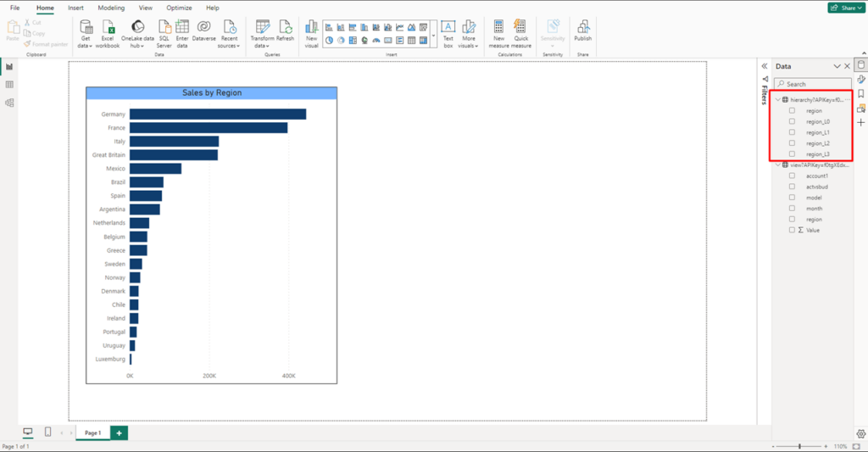Image resolution: width=868 pixels, height=452 pixels.
Task: Pick the stacked bar chart visual in gallery
Action: click(x=329, y=27)
